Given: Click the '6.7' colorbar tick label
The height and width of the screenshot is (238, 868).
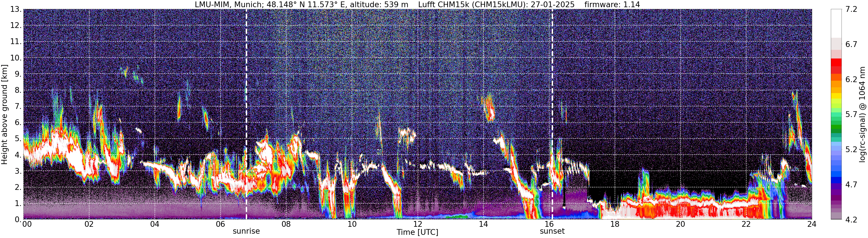Looking at the screenshot, I should [x=852, y=44].
